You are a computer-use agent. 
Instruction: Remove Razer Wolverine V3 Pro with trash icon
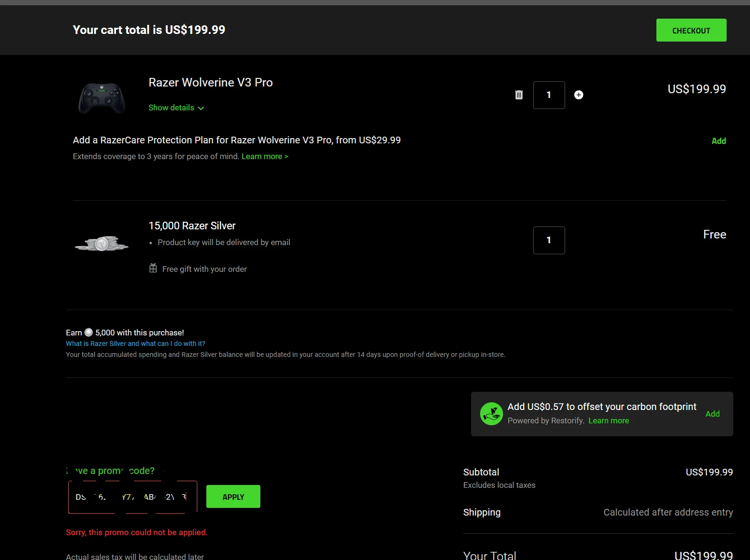point(519,95)
